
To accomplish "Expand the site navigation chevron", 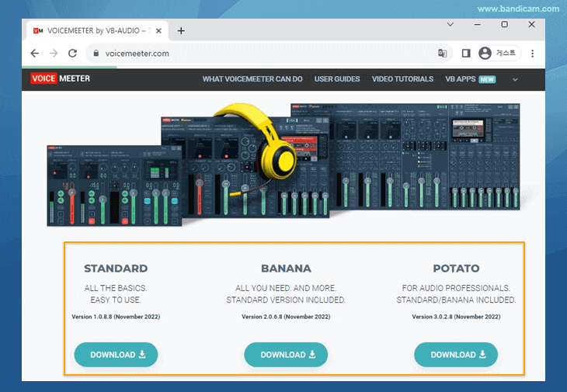I will coord(515,79).
